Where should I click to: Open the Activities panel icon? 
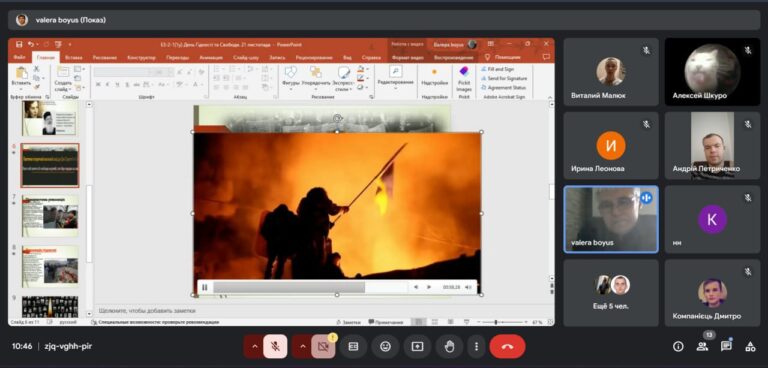[x=750, y=346]
